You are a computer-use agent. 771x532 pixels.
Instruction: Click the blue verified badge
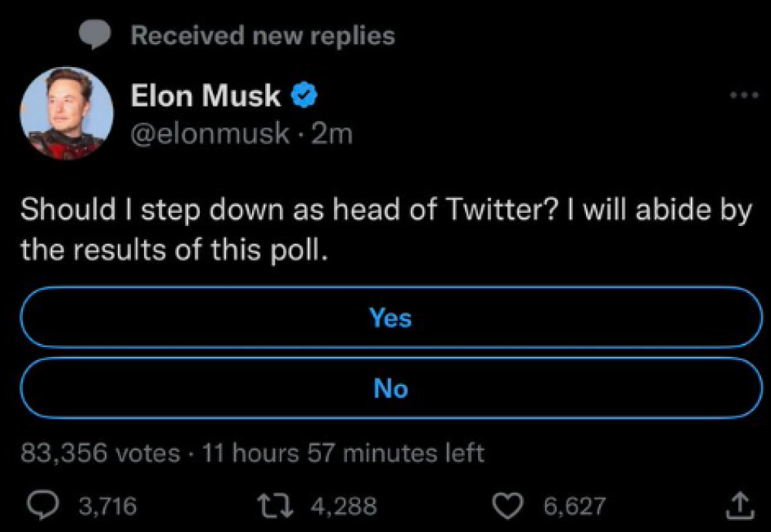click(x=305, y=95)
